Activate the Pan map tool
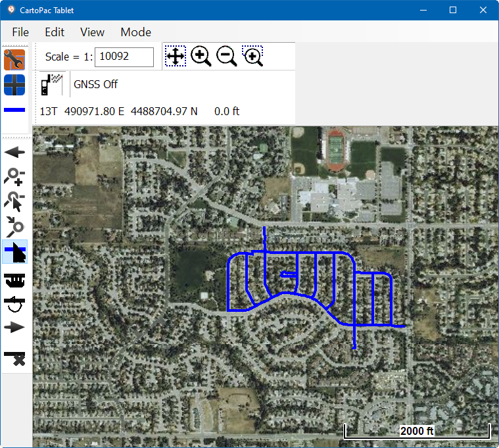Image resolution: width=499 pixels, height=448 pixels. click(176, 57)
